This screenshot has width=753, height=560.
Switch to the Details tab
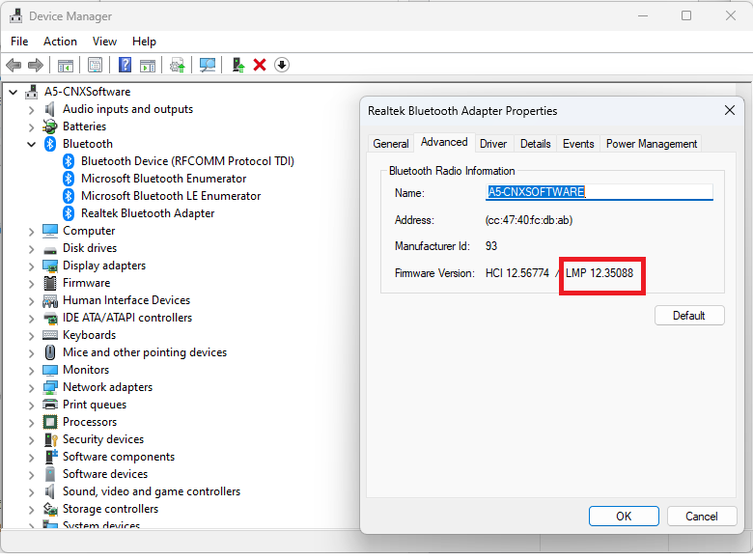(536, 144)
